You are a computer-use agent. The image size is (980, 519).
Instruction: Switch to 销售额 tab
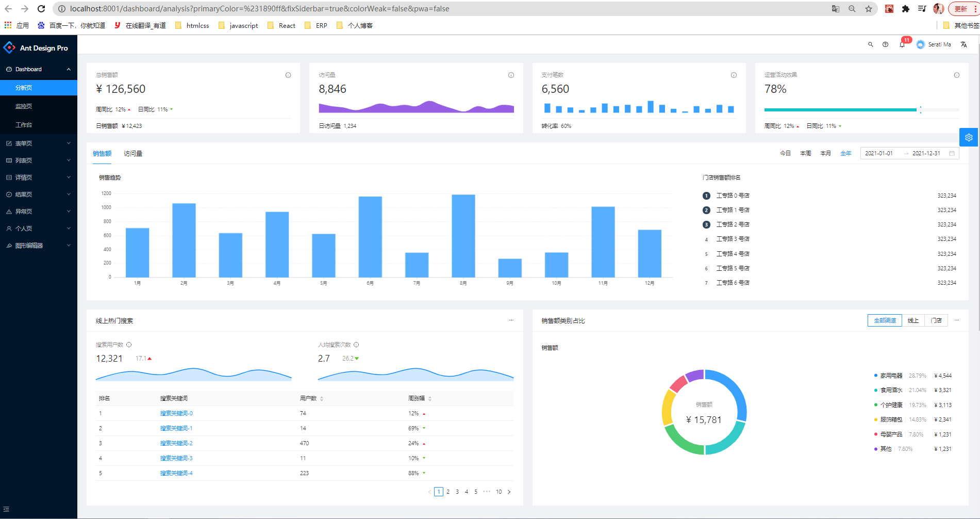click(102, 153)
